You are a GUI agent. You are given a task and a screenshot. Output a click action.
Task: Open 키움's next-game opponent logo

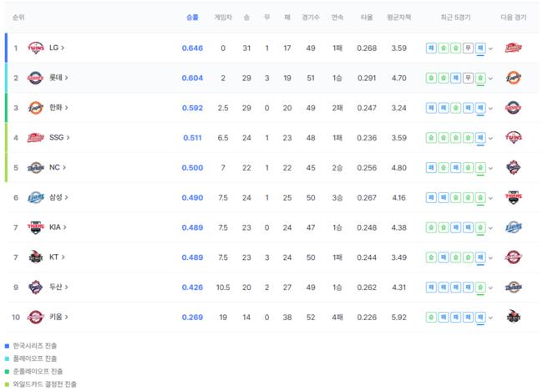click(513, 317)
